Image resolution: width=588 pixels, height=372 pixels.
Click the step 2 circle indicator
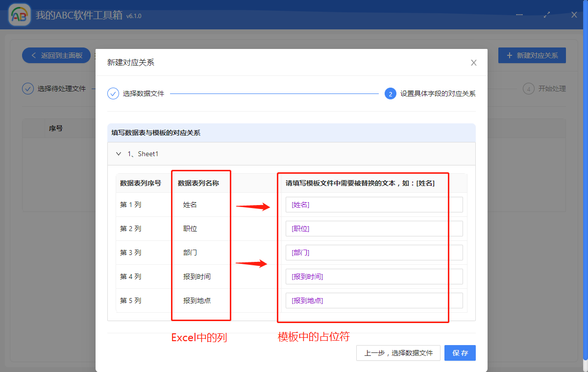pos(390,93)
